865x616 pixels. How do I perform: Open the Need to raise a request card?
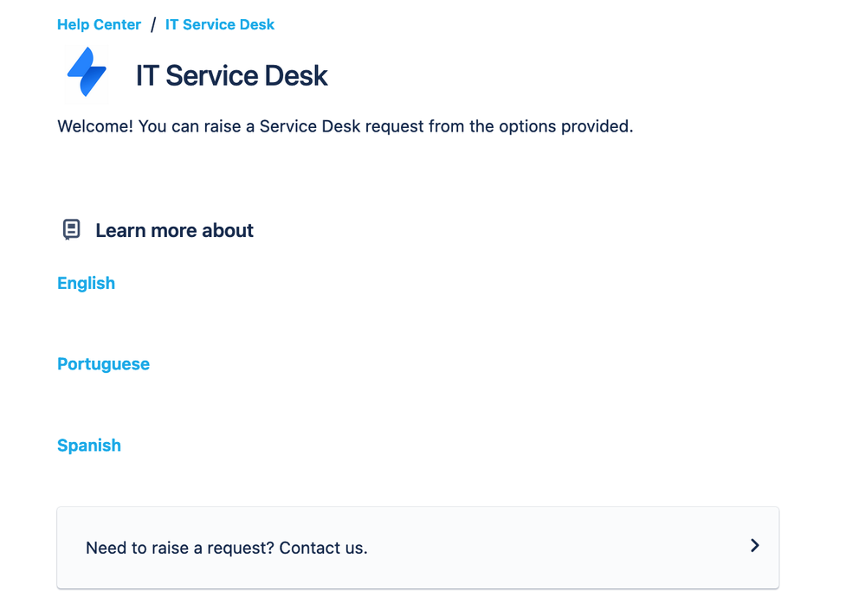coord(417,548)
